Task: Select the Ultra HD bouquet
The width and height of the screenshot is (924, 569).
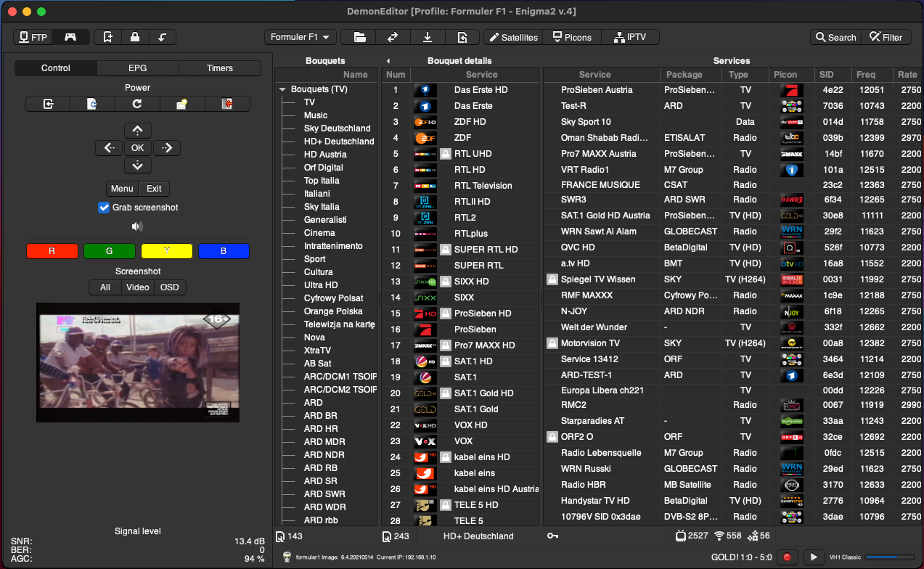Action: pyautogui.click(x=321, y=285)
